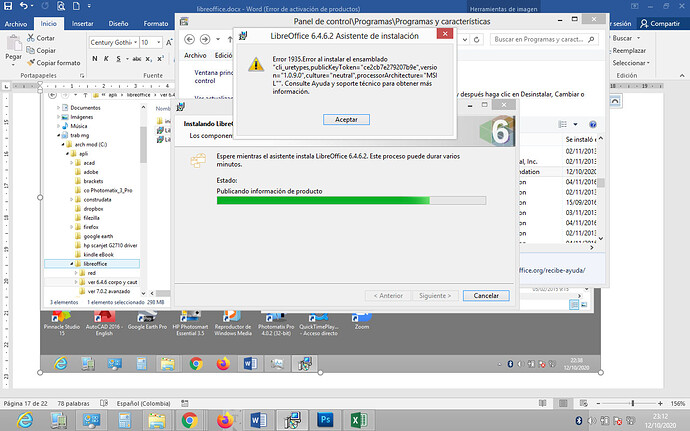Open Photoshop from the Windows taskbar
690x431 pixels.
pos(325,420)
